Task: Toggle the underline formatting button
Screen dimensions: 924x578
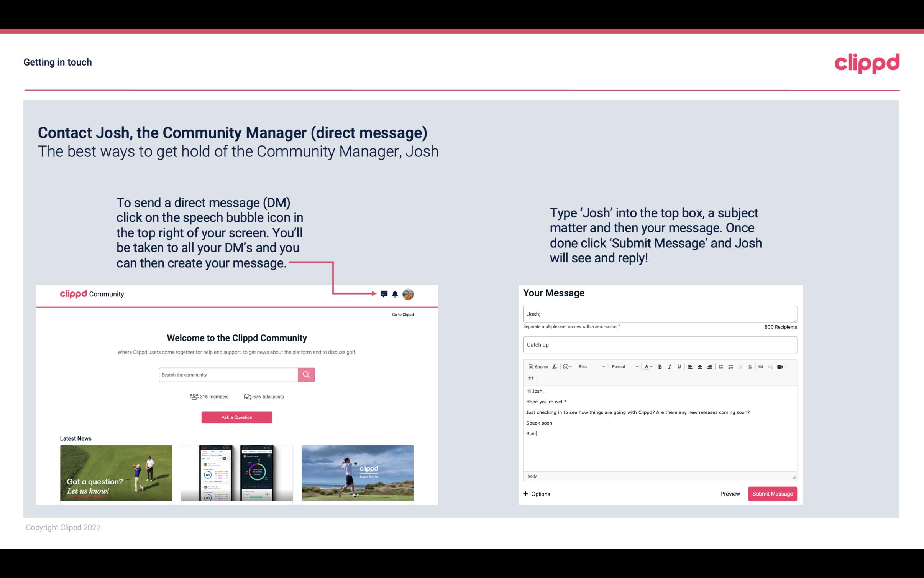Action: tap(679, 367)
